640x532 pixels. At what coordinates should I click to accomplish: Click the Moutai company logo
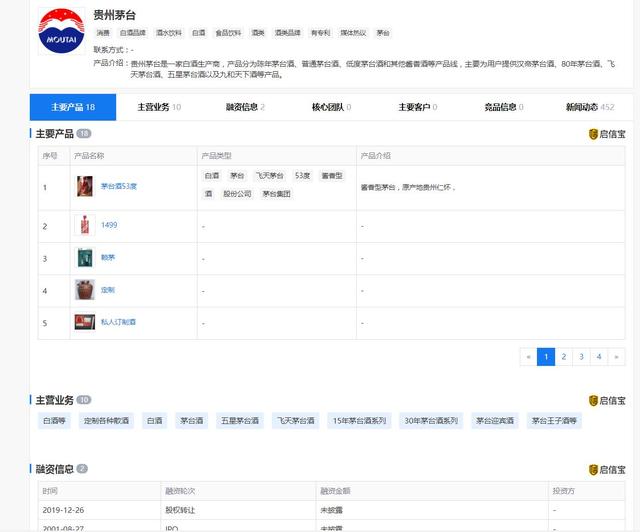click(x=61, y=31)
